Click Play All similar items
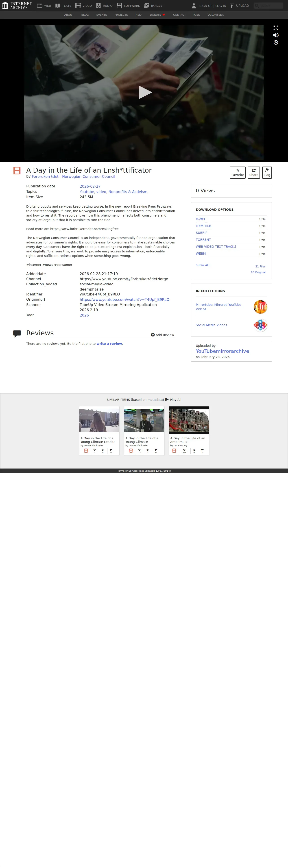The image size is (288, 868). click(173, 400)
